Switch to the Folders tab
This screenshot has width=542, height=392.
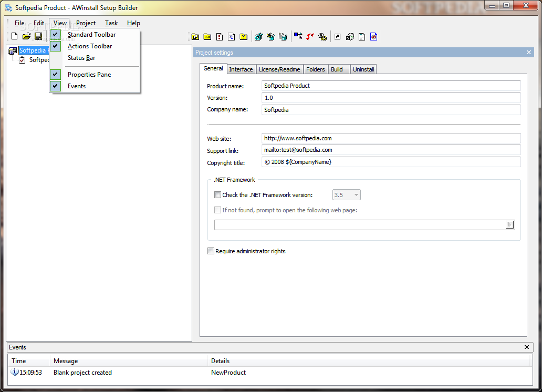pyautogui.click(x=315, y=69)
